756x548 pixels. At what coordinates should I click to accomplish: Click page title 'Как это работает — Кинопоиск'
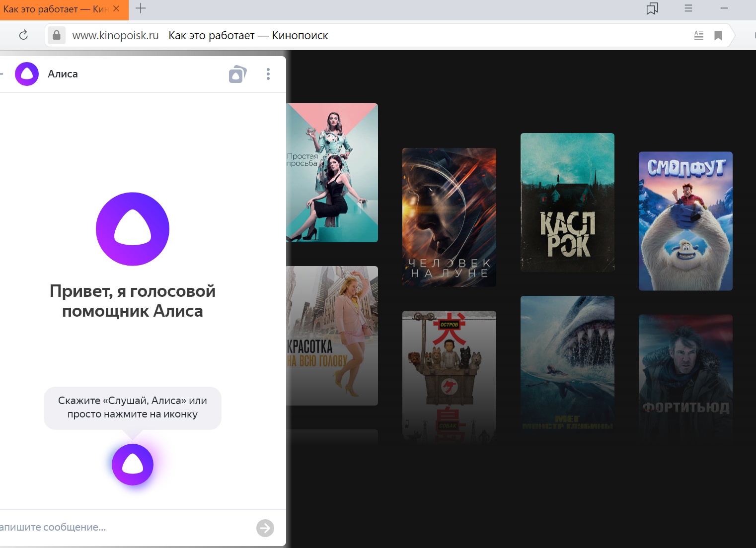click(x=248, y=35)
